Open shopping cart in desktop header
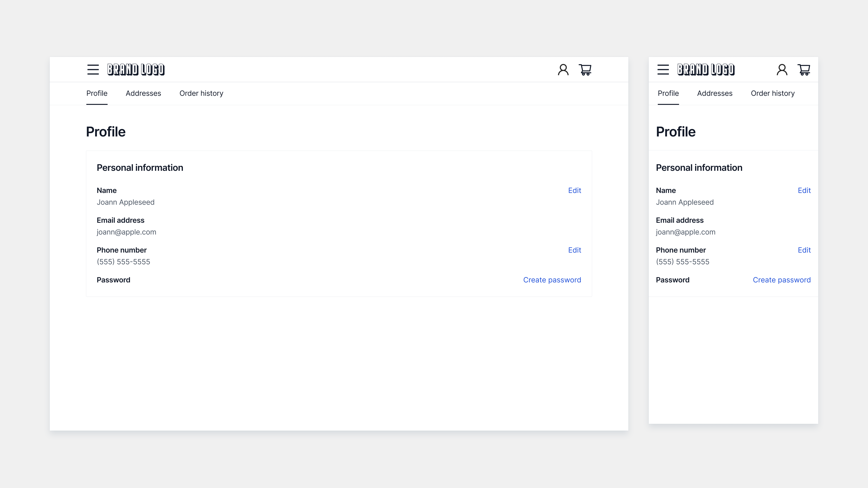The image size is (868, 488). (x=585, y=70)
